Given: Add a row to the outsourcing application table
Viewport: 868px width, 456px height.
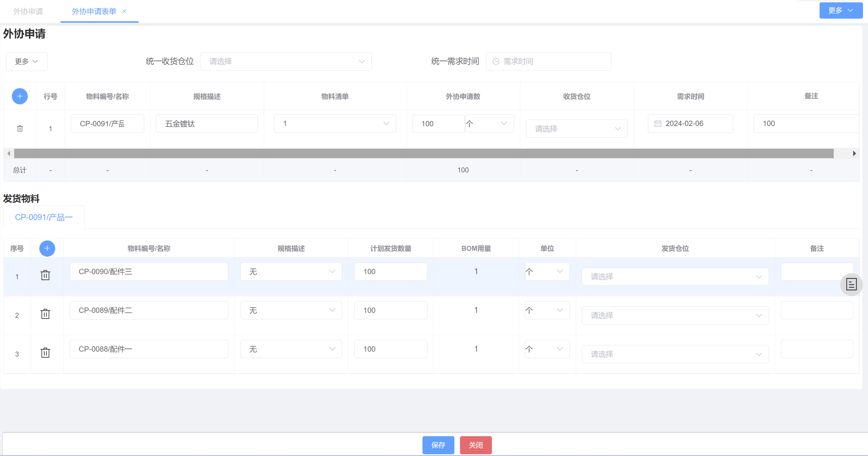Looking at the screenshot, I should point(19,96).
